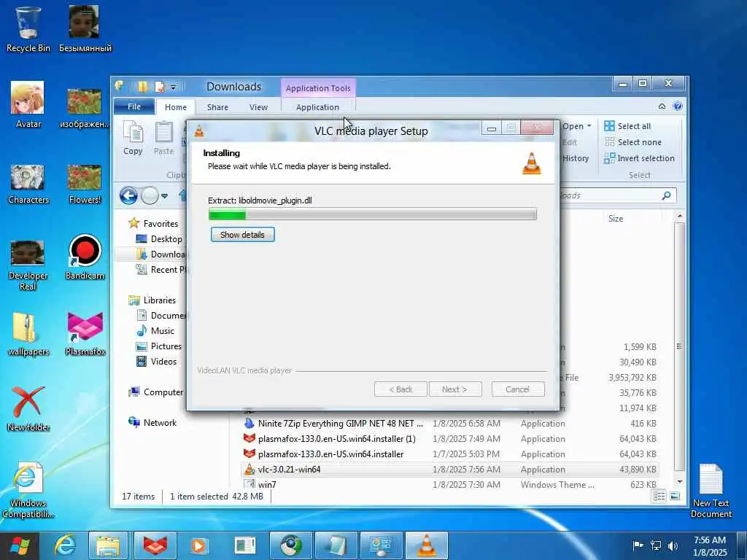747x560 pixels.
Task: Select the Flowers! desktop icon
Action: [85, 183]
